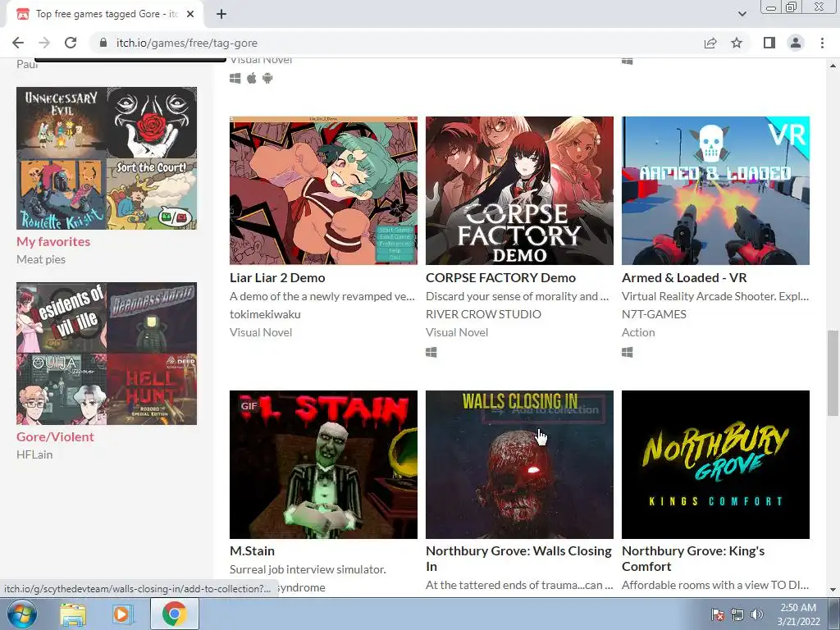The image size is (840, 630).
Task: Click scrollbar down arrow
Action: (833, 590)
